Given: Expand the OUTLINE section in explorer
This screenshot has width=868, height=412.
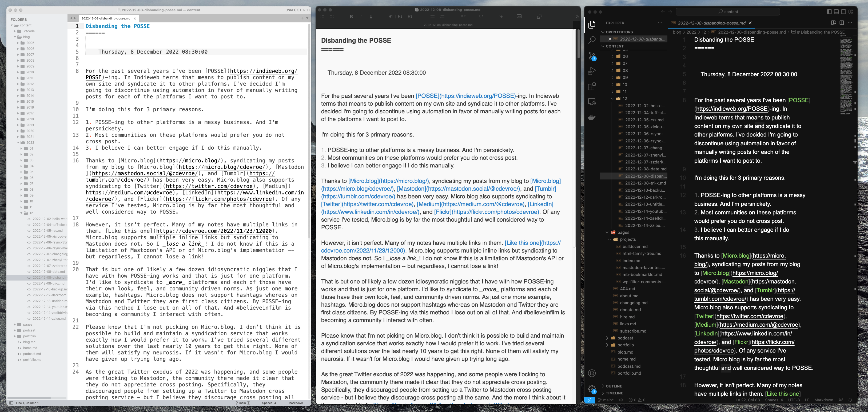Looking at the screenshot, I should tap(614, 386).
